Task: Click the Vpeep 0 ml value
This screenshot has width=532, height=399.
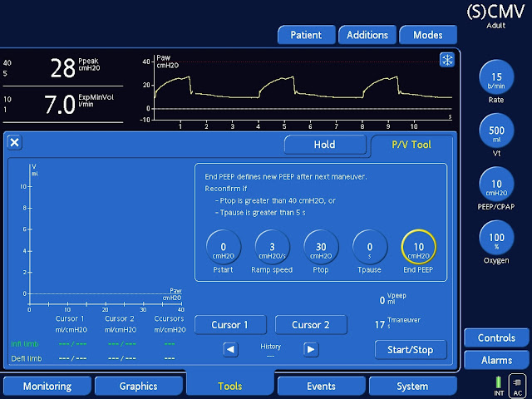Action: pos(392,299)
